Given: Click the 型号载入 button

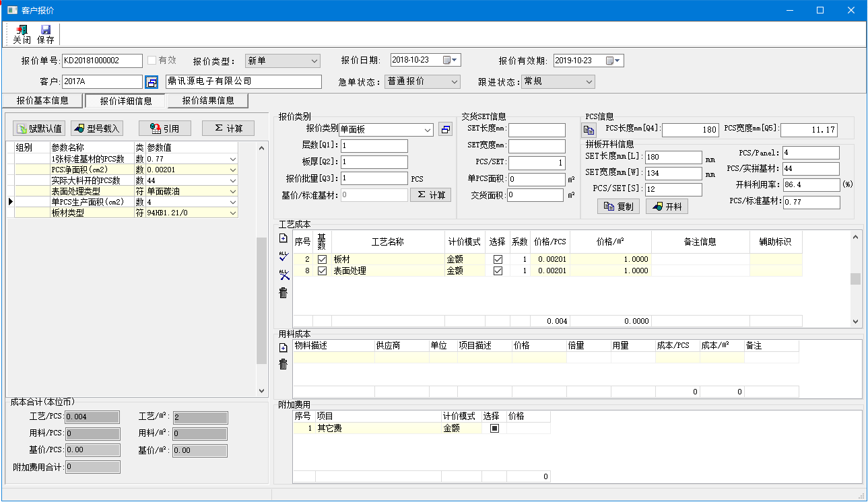Looking at the screenshot, I should 96,129.
